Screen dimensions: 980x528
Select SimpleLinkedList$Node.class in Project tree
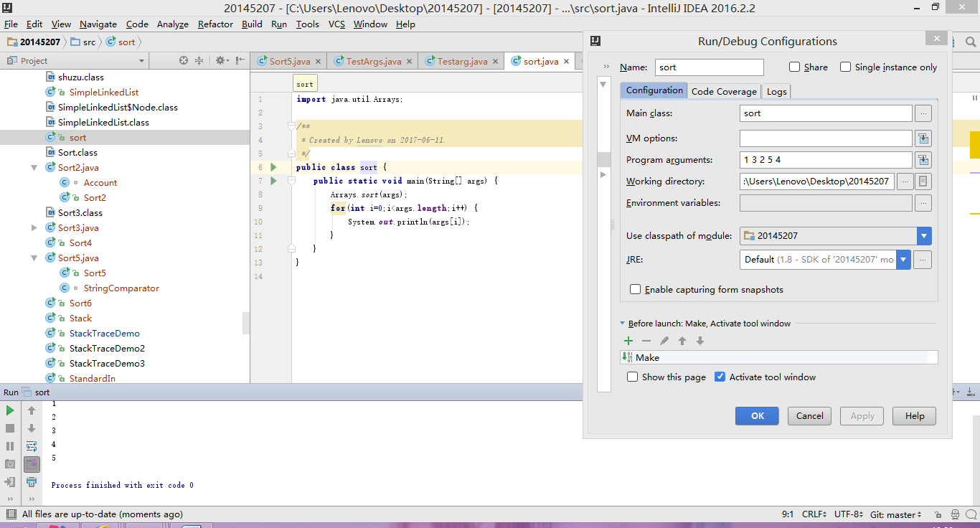(x=118, y=108)
